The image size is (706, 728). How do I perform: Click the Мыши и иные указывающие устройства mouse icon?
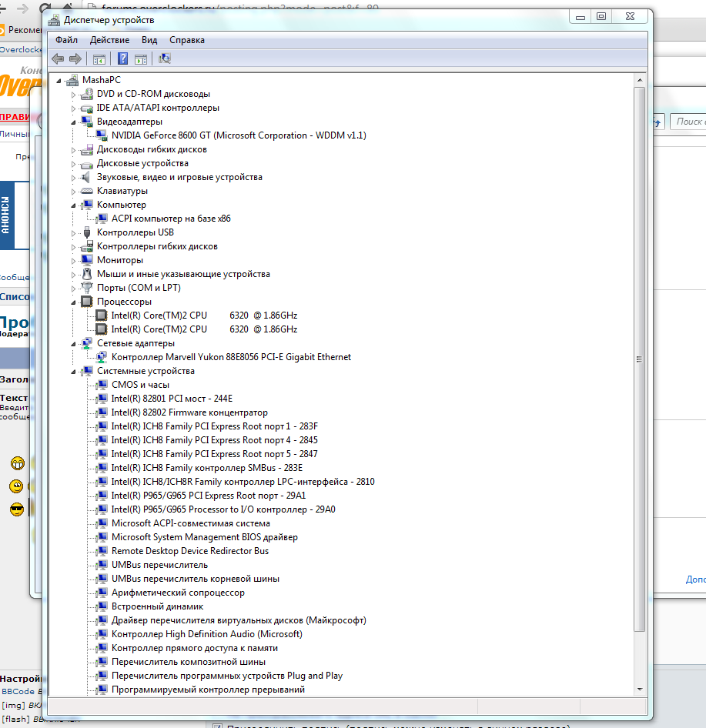(x=86, y=273)
